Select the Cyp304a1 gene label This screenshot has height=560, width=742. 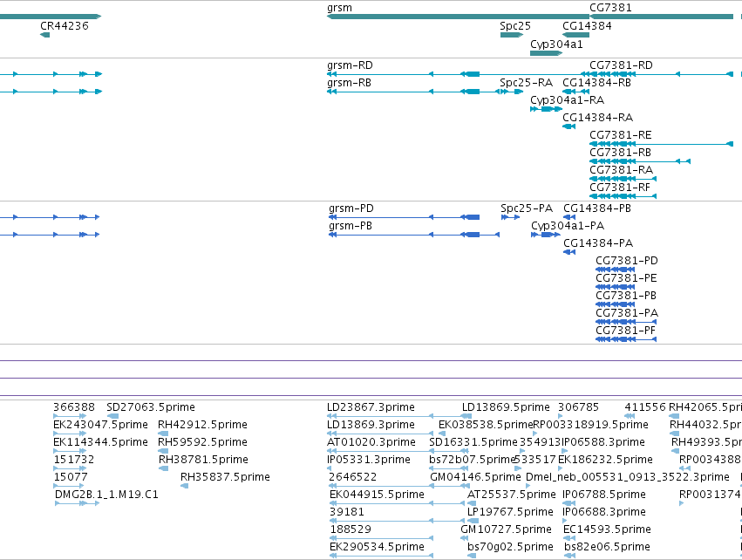[556, 44]
